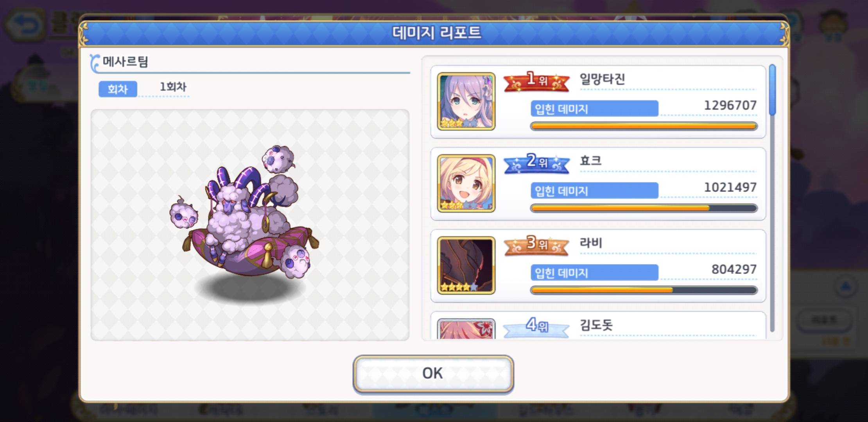Click the bronze 3위 rank ribbon
Screen dimensions: 868x422
(536, 245)
